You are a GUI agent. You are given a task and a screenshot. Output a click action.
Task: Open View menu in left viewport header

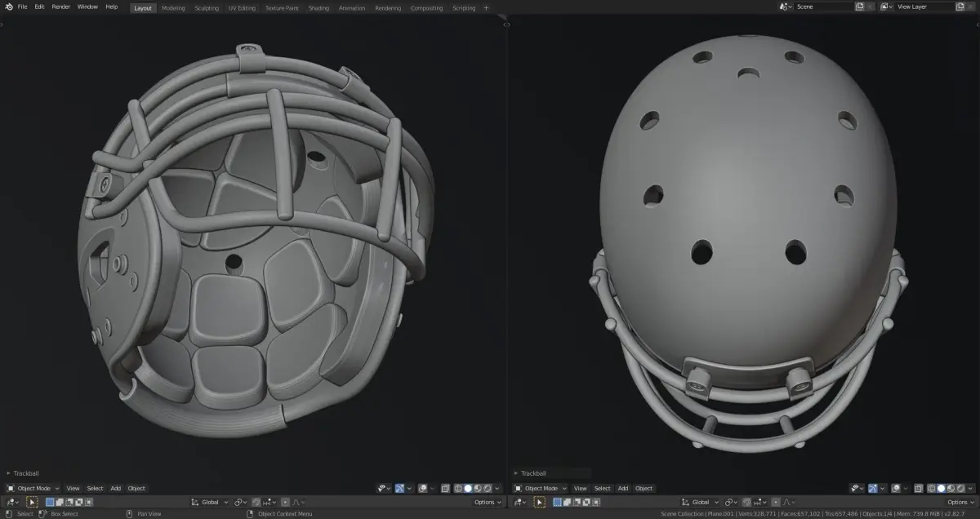pyautogui.click(x=73, y=488)
